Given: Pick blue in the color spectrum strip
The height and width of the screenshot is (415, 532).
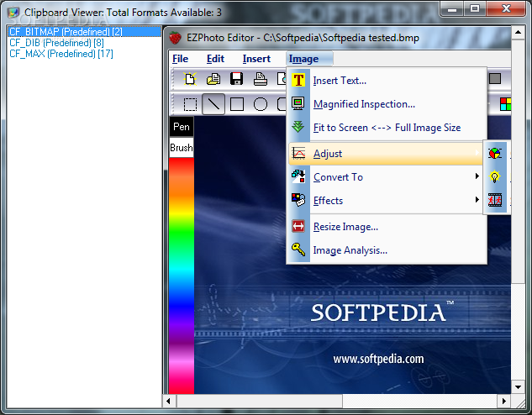Looking at the screenshot, I should [x=182, y=305].
